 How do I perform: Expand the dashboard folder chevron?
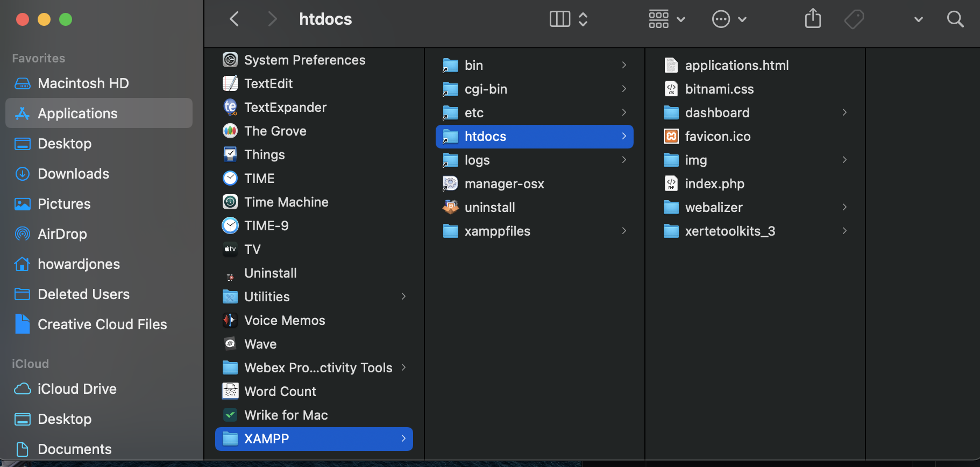[x=844, y=112]
